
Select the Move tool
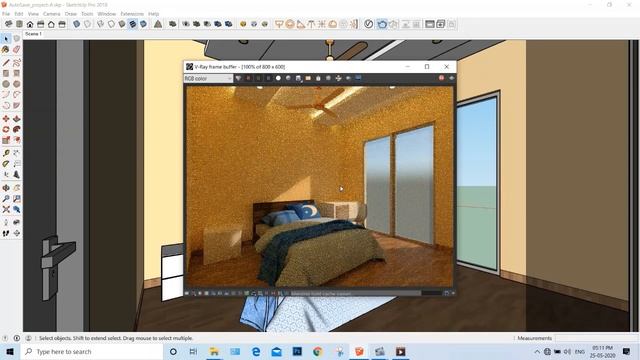pos(6,119)
